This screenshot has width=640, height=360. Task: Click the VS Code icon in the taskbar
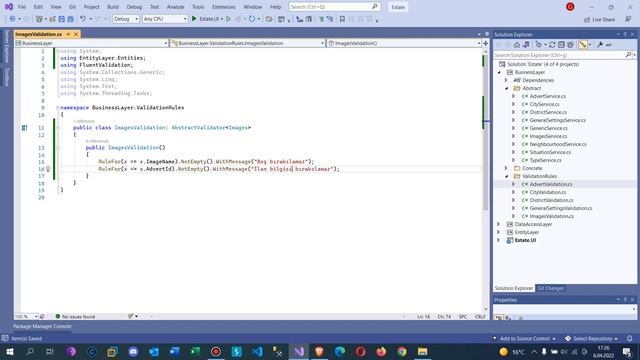click(x=257, y=351)
